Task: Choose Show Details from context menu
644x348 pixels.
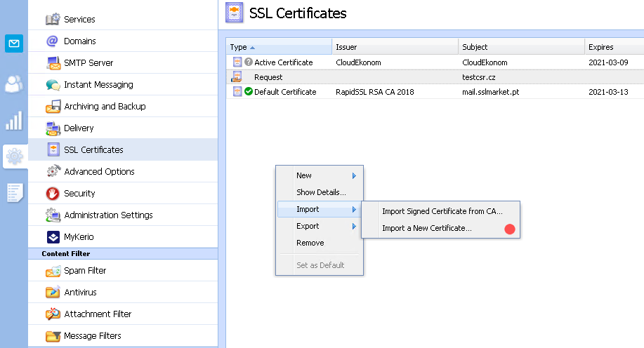Action: click(320, 192)
